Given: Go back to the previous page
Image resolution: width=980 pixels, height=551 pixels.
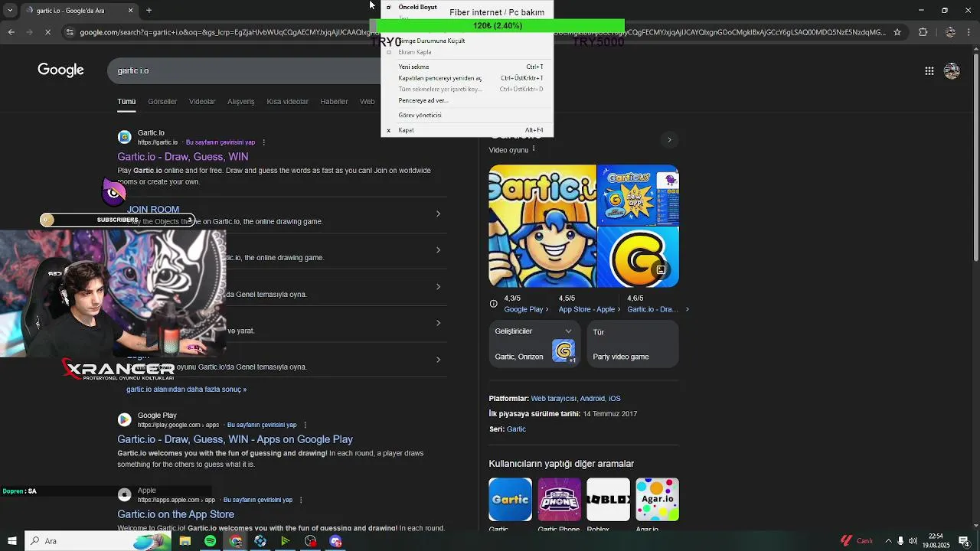Looking at the screenshot, I should tap(11, 32).
